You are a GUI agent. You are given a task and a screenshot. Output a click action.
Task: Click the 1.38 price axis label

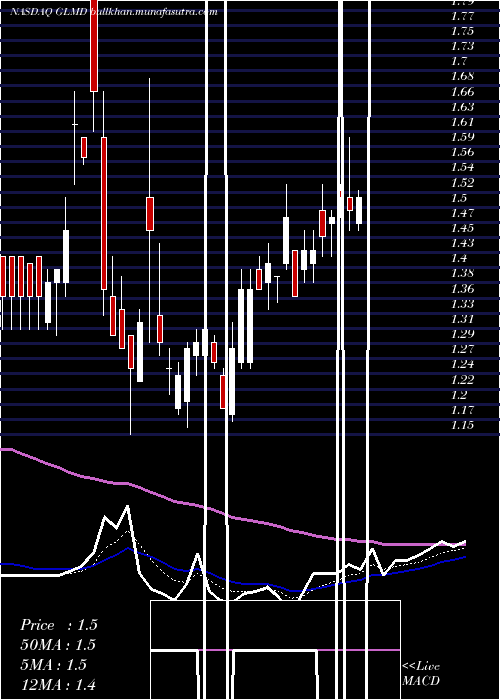pyautogui.click(x=462, y=273)
